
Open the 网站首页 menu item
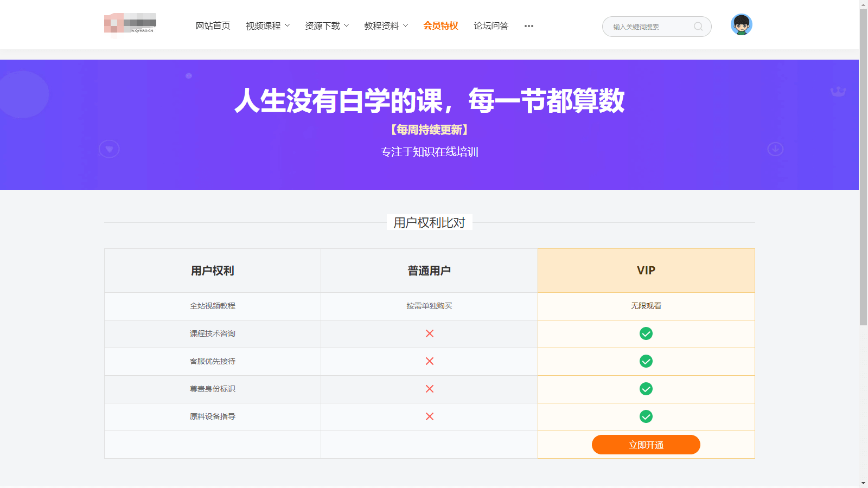coord(213,25)
